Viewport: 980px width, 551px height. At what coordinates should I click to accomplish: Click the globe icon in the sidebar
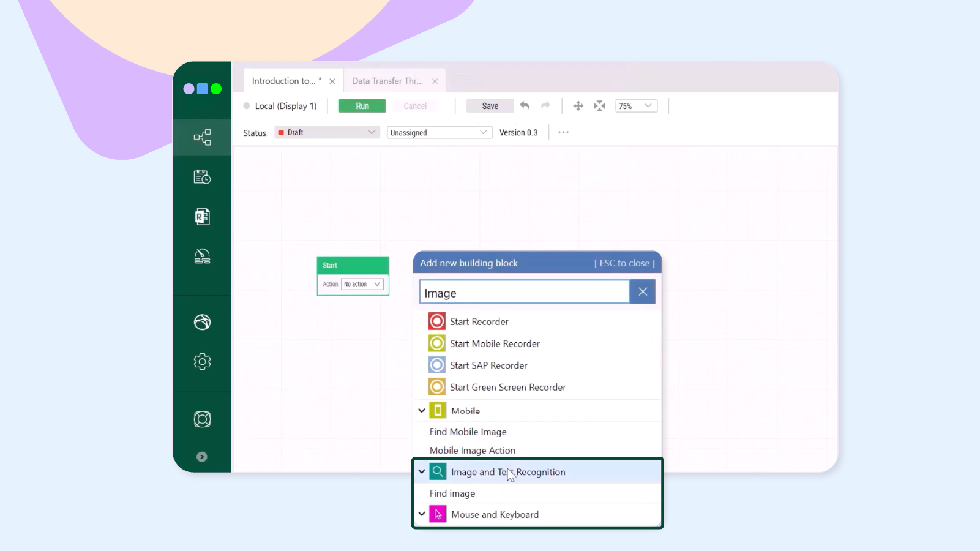[202, 321]
